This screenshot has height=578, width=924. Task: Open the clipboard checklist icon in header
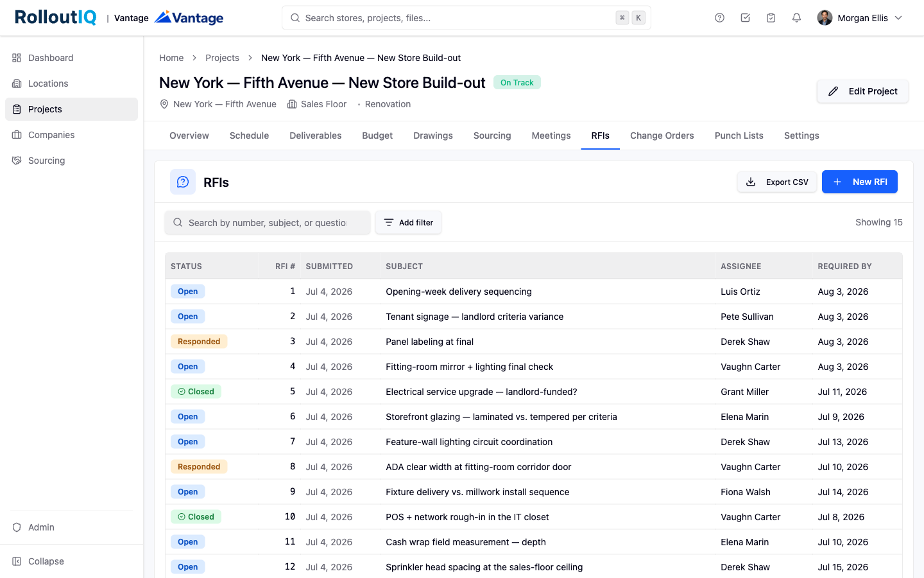pos(771,18)
